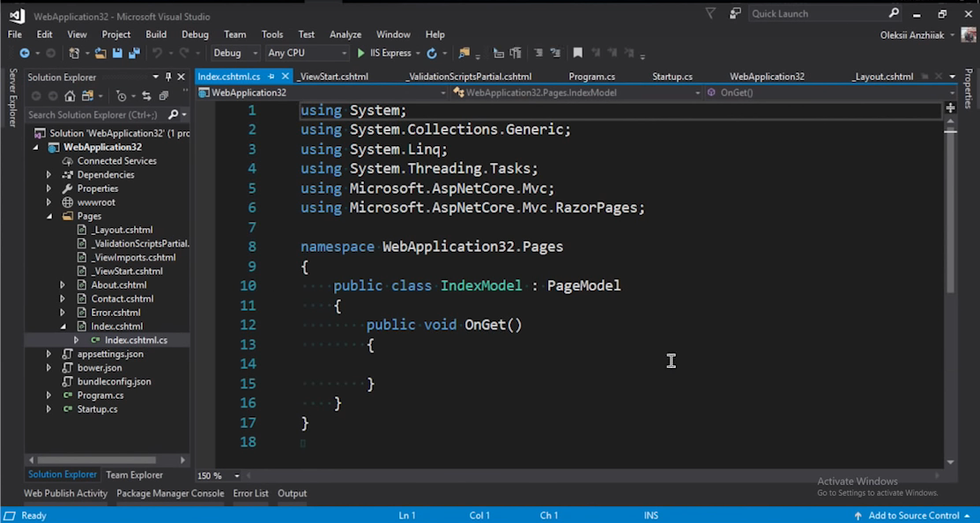Open the File menu
Screen dimensions: 980x523
(14, 34)
